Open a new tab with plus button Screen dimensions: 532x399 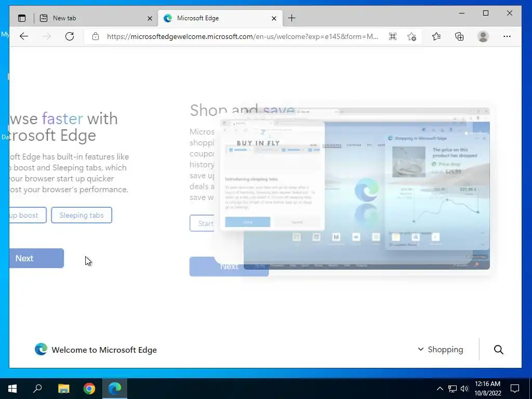tap(291, 18)
